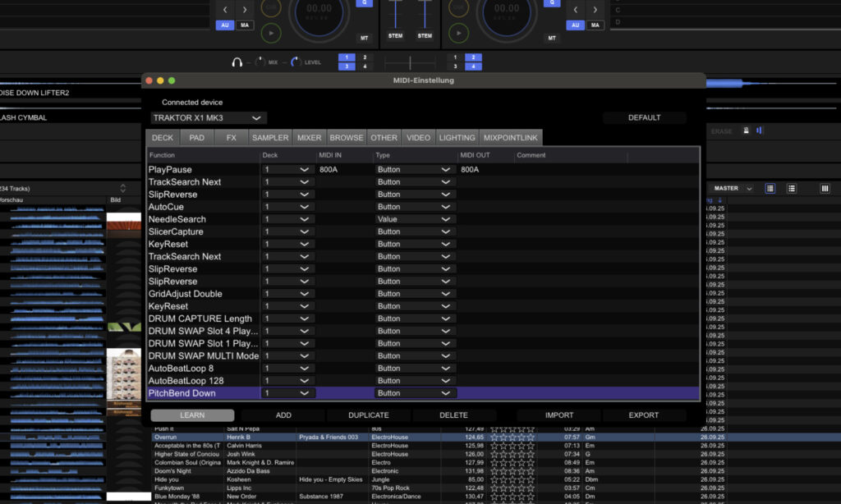Click the Q quantize icon on the right deck

click(552, 3)
